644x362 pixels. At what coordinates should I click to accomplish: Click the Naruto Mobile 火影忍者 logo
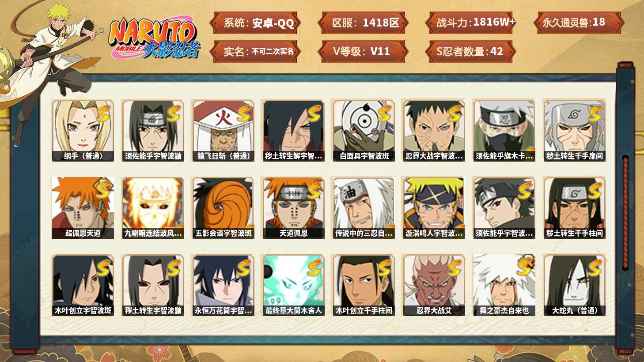[x=155, y=38]
